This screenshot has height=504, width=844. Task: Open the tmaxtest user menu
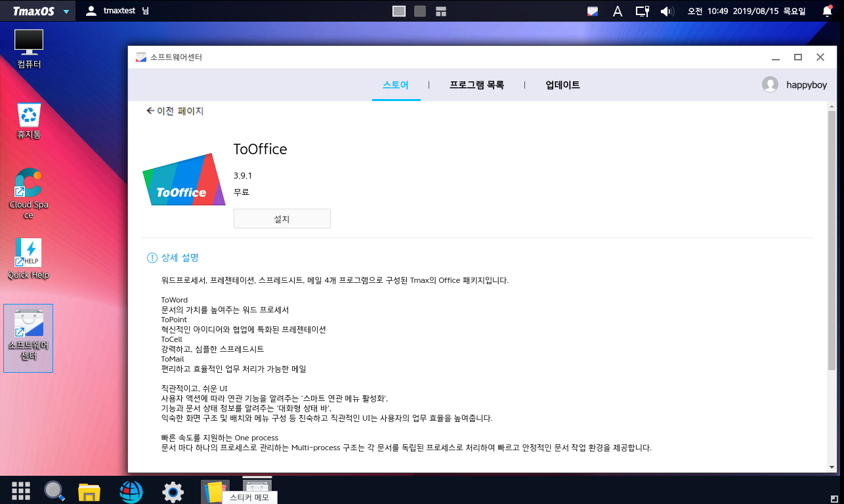tap(117, 11)
